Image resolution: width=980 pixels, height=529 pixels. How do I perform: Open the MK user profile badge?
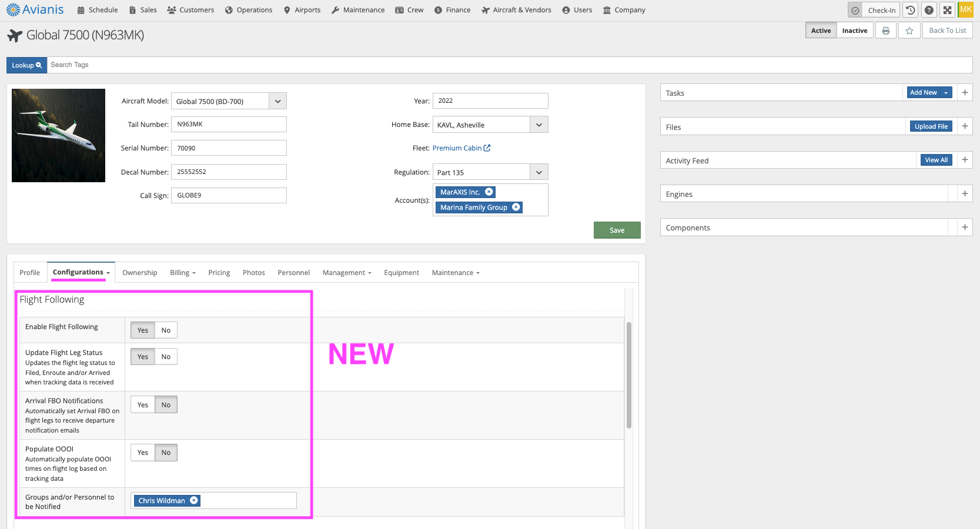pyautogui.click(x=965, y=9)
